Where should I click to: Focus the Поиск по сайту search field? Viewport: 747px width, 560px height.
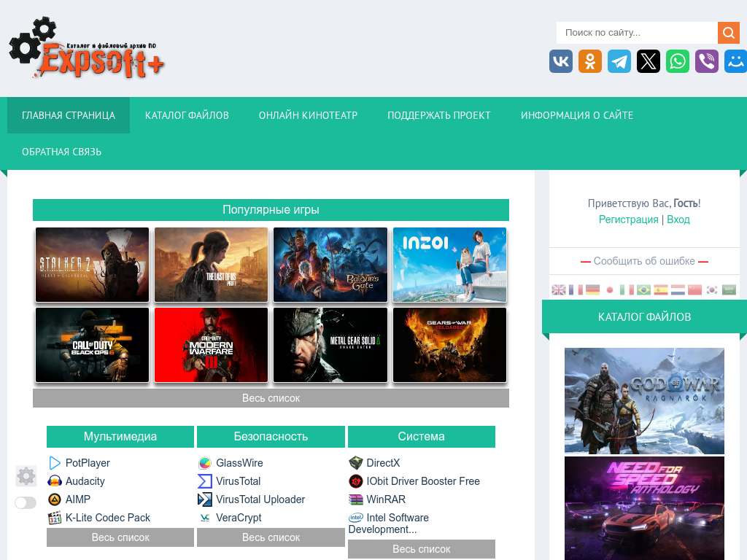(637, 32)
